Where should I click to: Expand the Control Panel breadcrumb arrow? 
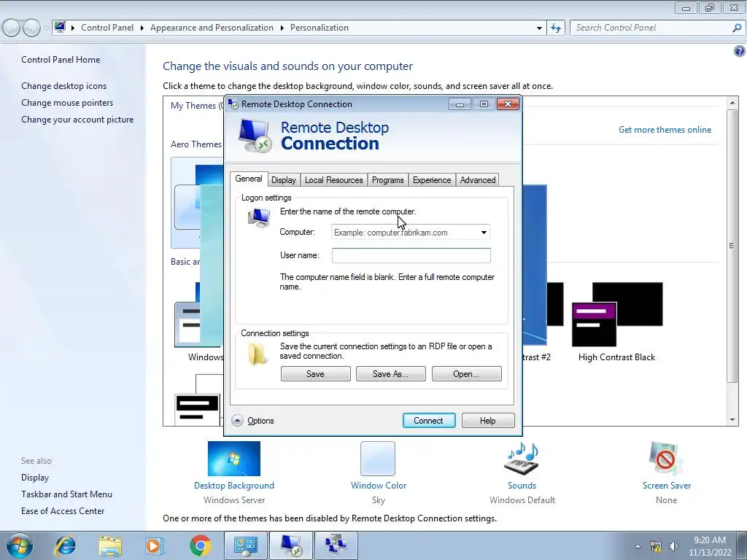point(142,28)
